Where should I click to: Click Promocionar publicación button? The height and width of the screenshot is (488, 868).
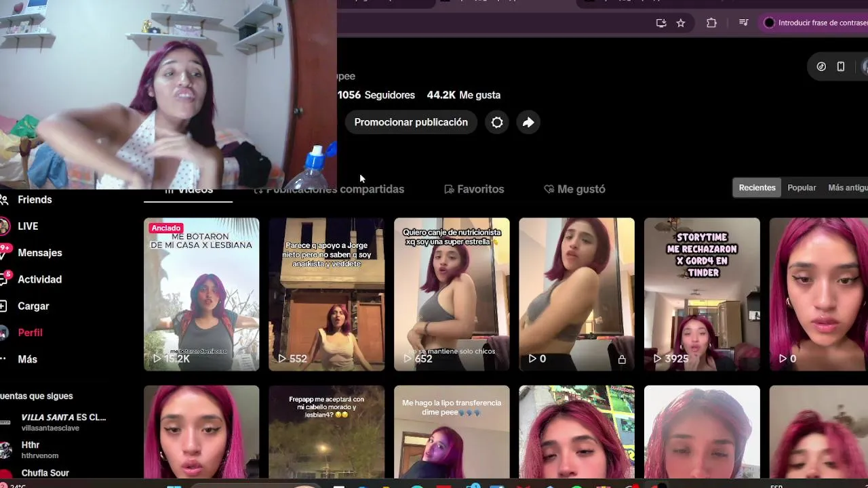pyautogui.click(x=411, y=123)
